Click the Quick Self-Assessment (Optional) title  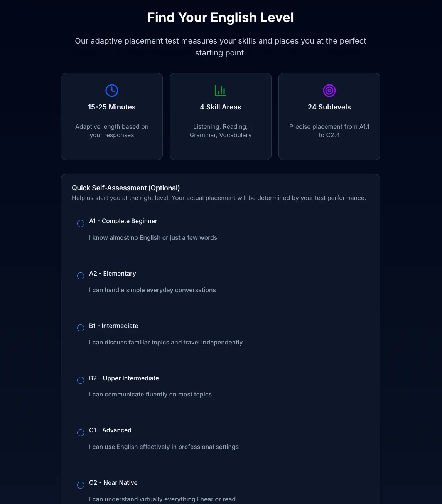(126, 188)
